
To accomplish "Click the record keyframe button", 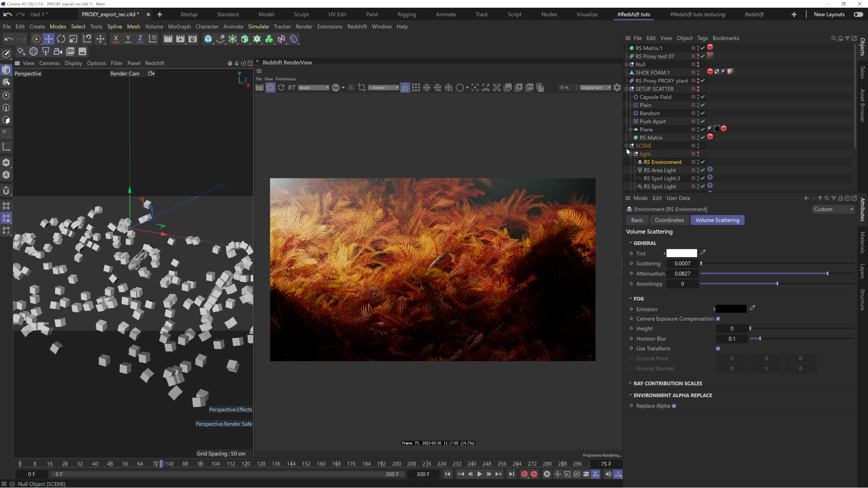I will click(524, 474).
